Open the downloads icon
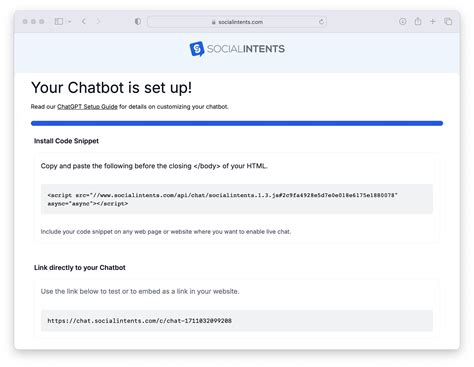Image resolution: width=474 pixels, height=367 pixels. (403, 22)
